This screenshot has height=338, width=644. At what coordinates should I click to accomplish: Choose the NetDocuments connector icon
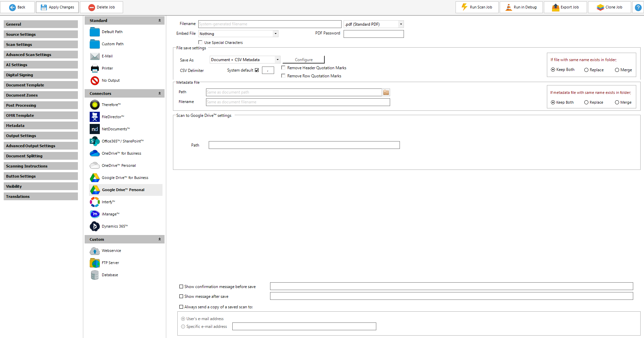pos(95,129)
